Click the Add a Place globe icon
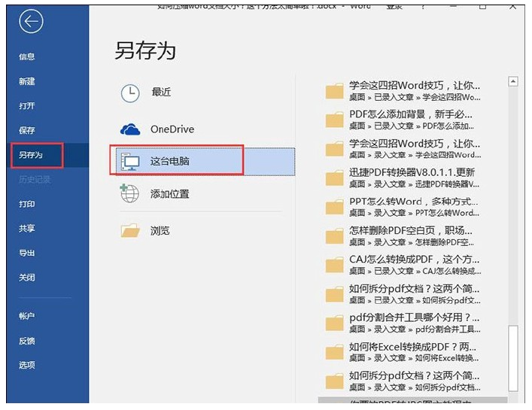The height and width of the screenshot is (410, 532). [x=129, y=193]
